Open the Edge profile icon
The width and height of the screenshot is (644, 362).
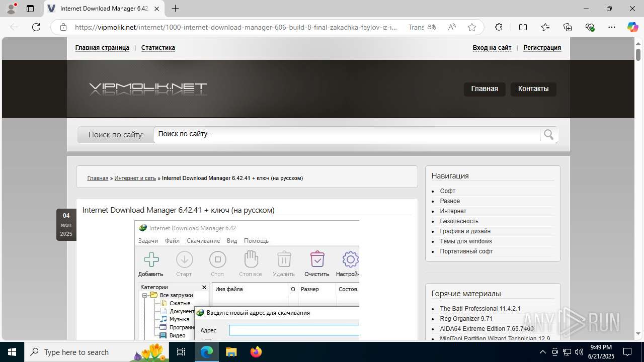click(x=11, y=9)
